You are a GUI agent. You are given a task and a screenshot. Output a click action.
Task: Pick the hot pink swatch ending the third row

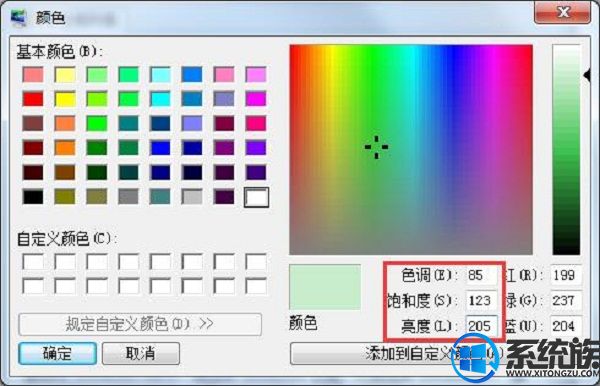[x=256, y=123]
